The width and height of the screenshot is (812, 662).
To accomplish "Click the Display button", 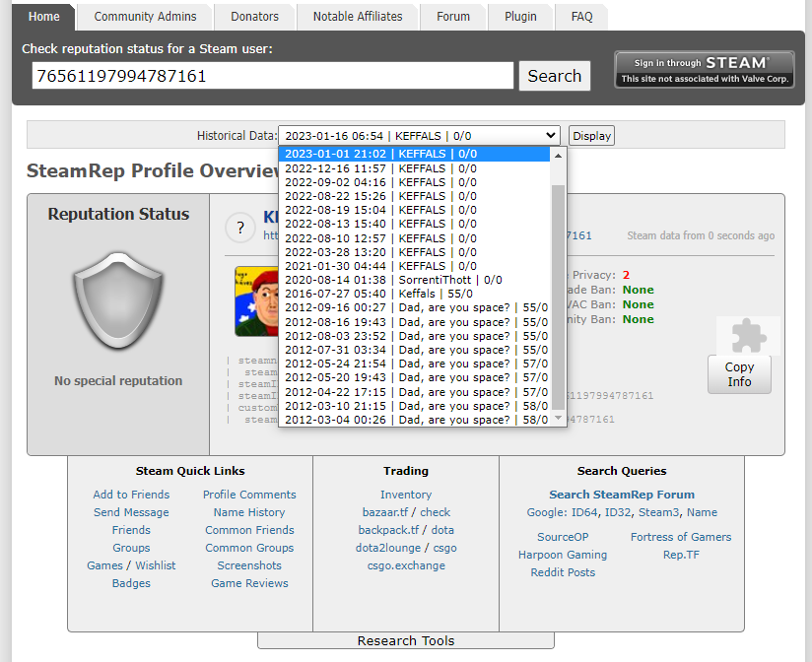I will pyautogui.click(x=591, y=136).
